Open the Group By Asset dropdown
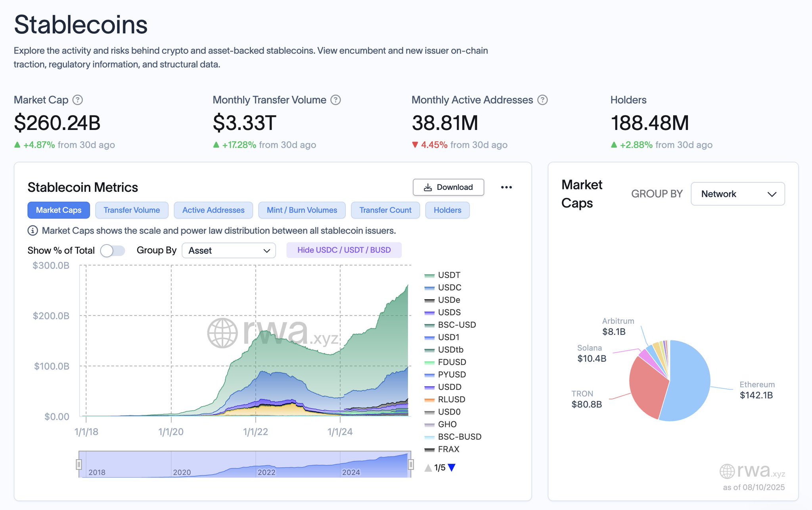 [229, 250]
